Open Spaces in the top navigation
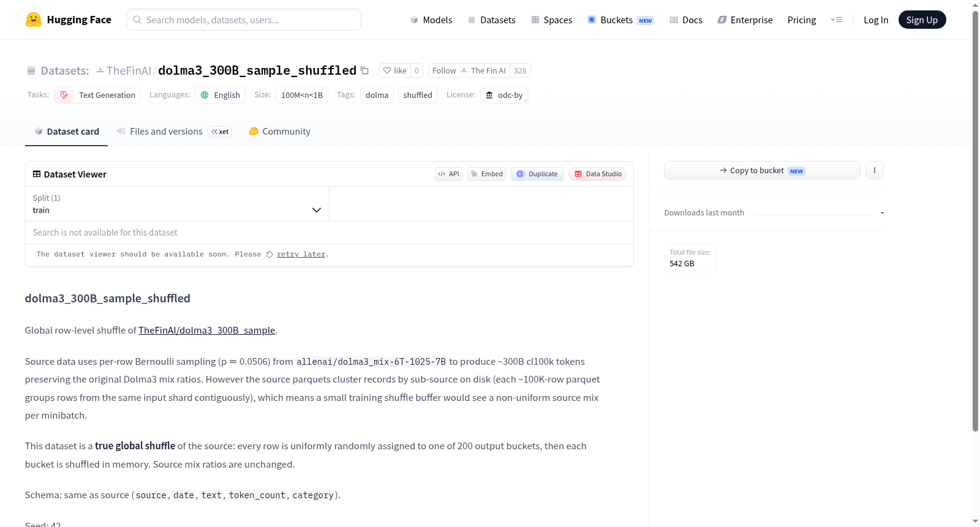This screenshot has width=980, height=527. [552, 20]
